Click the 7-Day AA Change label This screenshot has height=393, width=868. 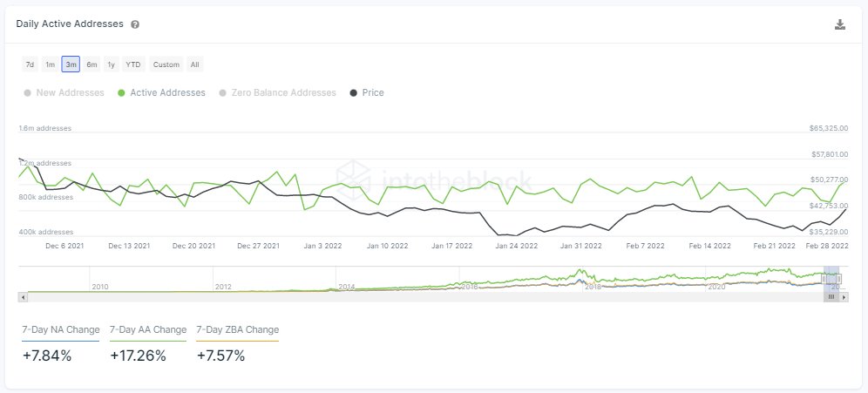coord(148,330)
